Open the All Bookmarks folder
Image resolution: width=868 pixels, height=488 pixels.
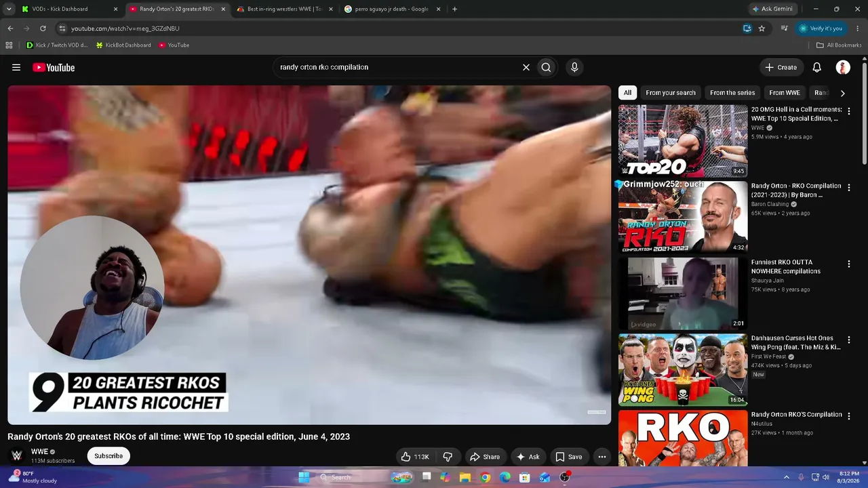[839, 45]
